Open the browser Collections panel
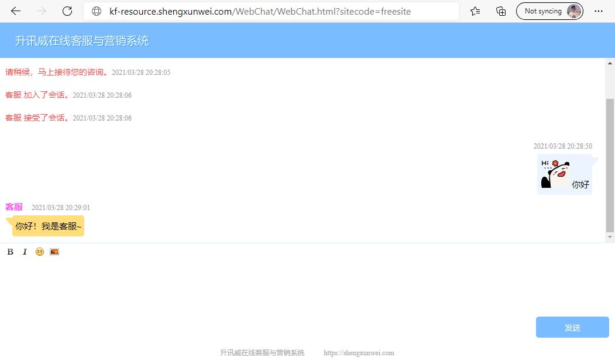 (501, 11)
